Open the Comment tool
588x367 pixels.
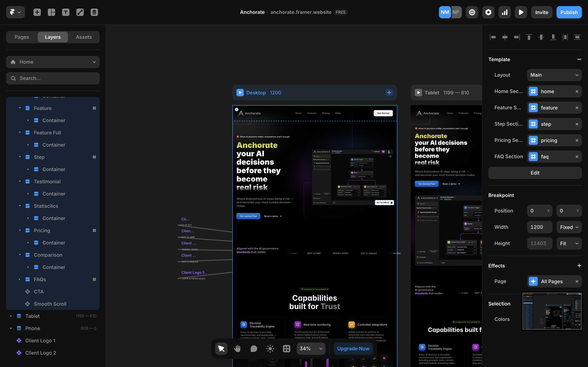(253, 348)
